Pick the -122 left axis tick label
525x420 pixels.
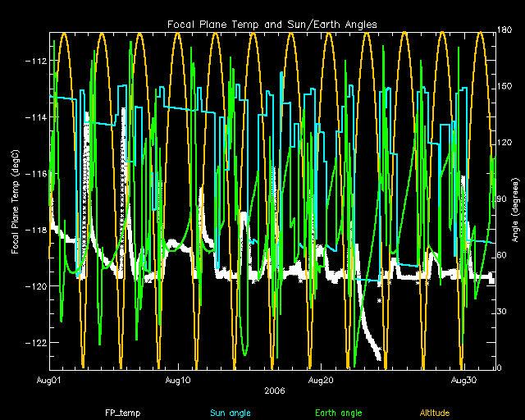click(35, 342)
